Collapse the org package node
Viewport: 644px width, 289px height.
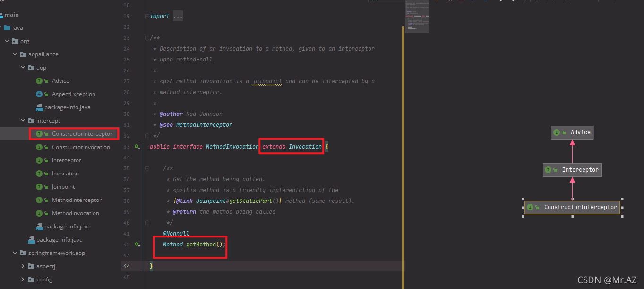(7, 41)
